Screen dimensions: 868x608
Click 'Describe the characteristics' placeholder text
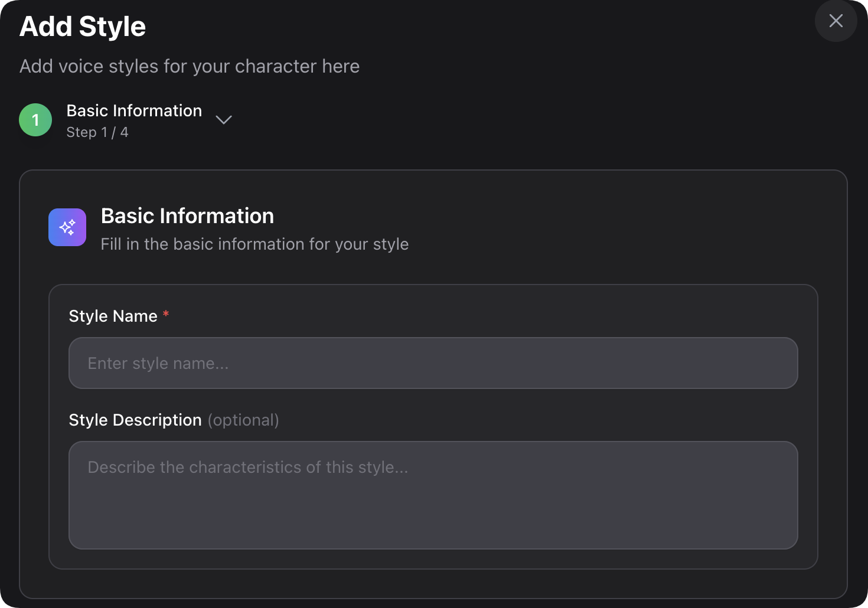247,468
